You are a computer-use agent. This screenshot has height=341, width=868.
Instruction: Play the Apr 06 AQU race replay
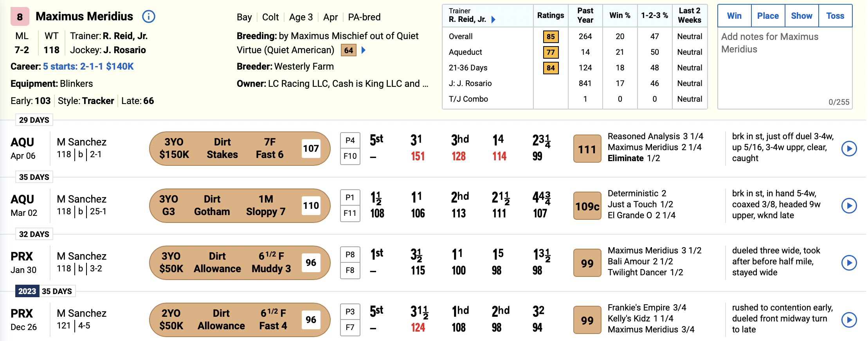tap(849, 149)
